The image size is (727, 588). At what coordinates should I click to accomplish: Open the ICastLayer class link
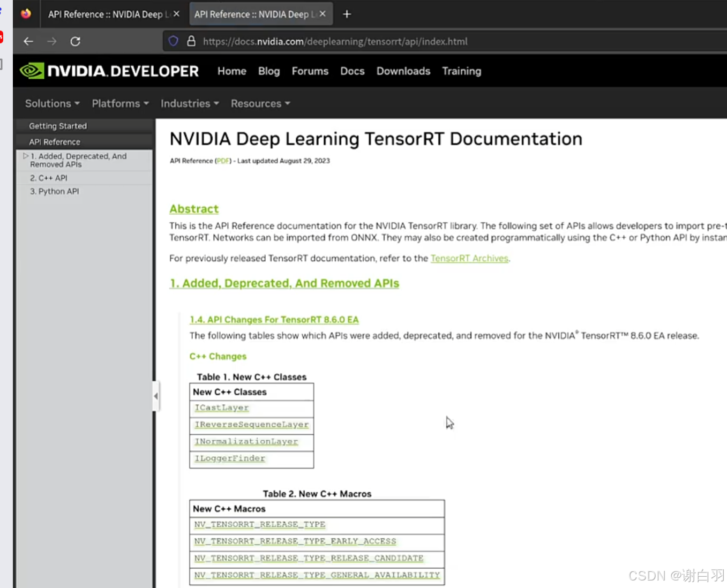[x=222, y=408]
